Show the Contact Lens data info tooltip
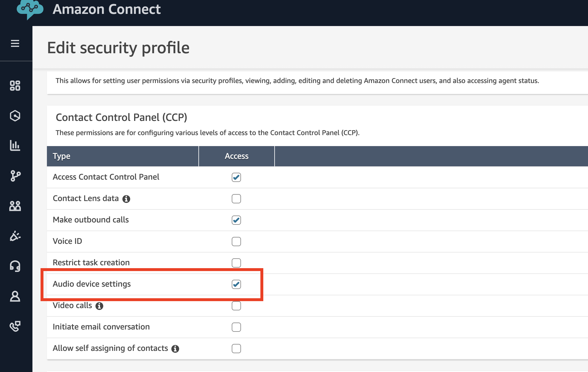This screenshot has width=588, height=372. pyautogui.click(x=126, y=199)
